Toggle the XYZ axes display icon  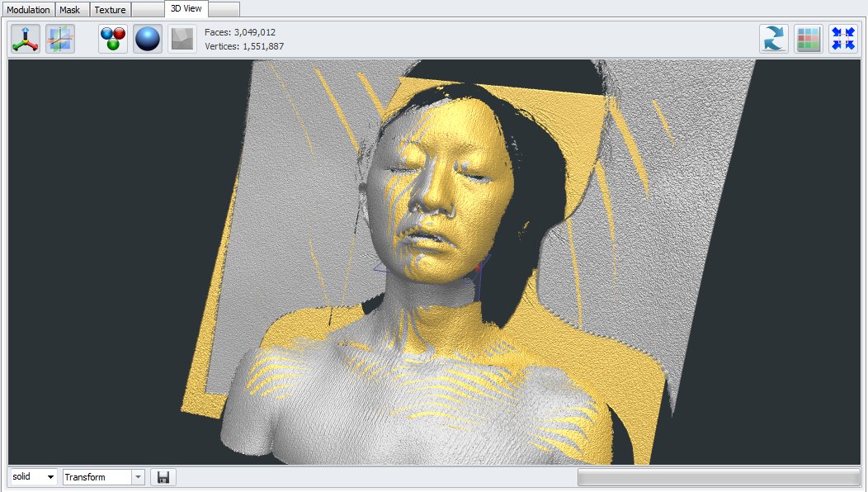click(26, 40)
